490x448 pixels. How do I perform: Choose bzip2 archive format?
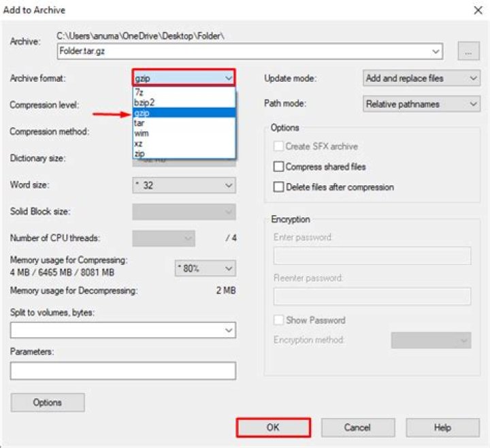pos(184,102)
